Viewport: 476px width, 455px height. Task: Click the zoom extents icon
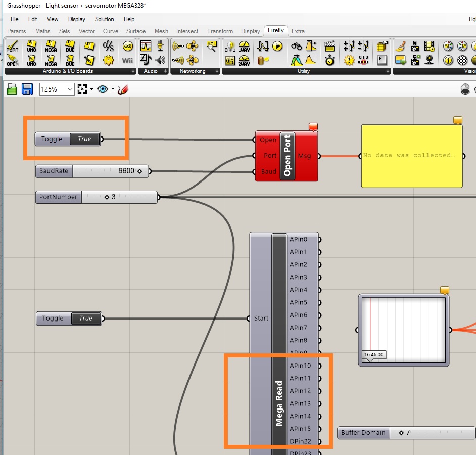[x=82, y=89]
